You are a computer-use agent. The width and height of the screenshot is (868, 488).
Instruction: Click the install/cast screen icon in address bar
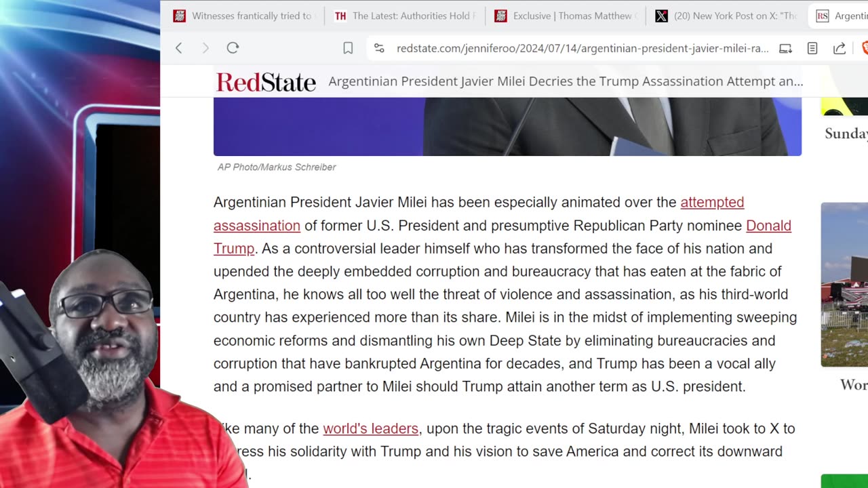pyautogui.click(x=785, y=48)
